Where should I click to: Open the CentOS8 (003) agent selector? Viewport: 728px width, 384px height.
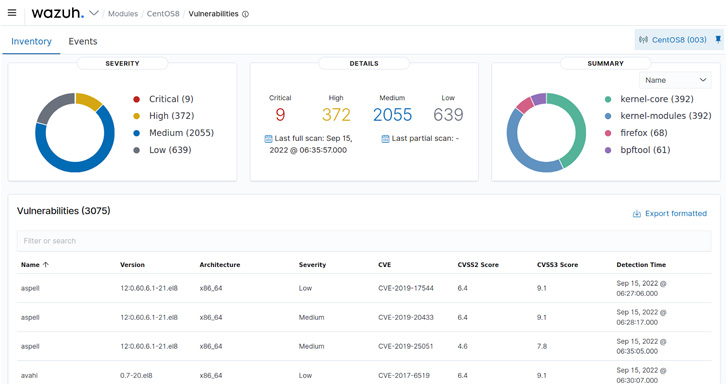tap(679, 40)
